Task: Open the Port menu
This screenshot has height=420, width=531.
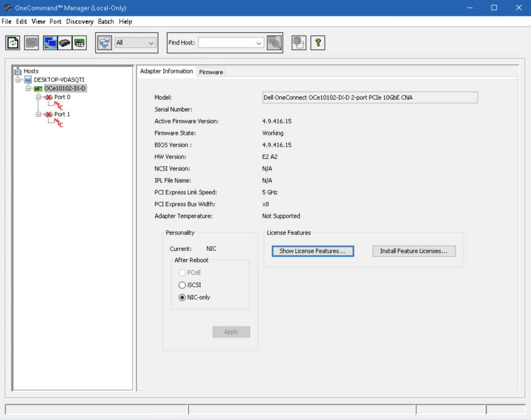Action: pyautogui.click(x=55, y=21)
